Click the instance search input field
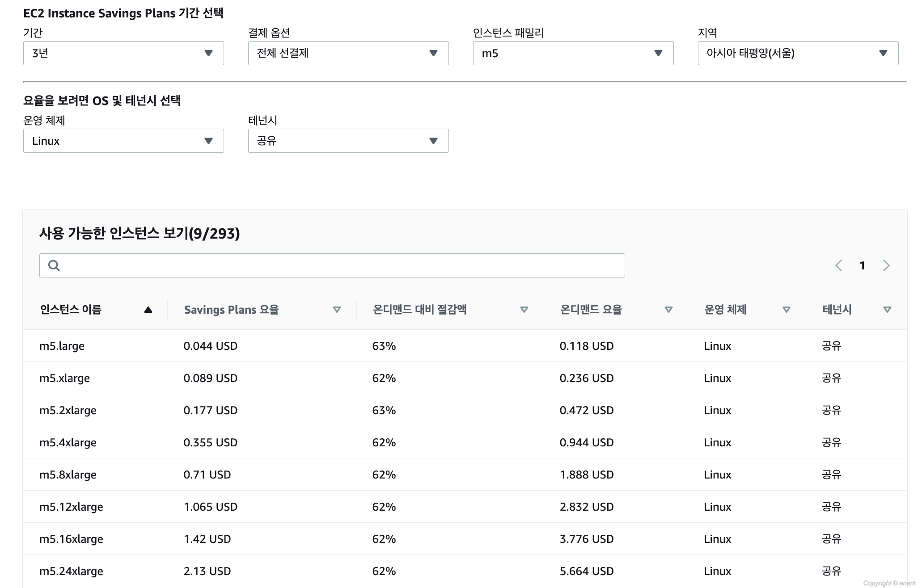Screen dimensions: 922x588 click(x=340, y=265)
